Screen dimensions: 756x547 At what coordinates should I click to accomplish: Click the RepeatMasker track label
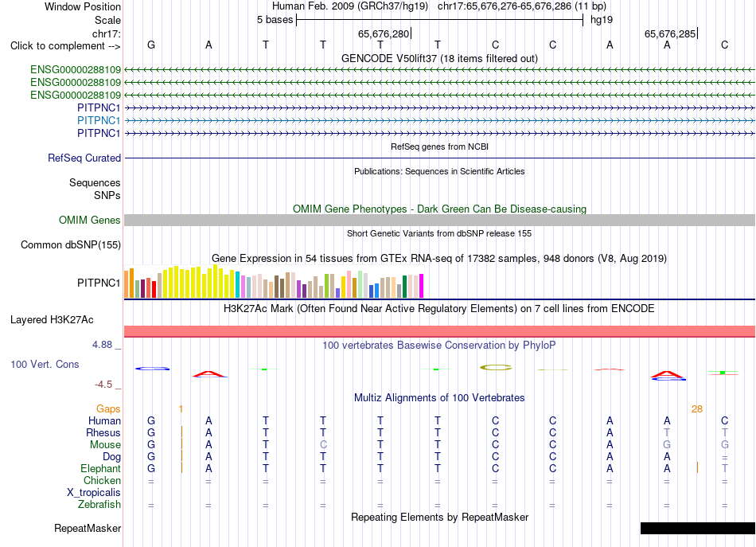point(88,528)
